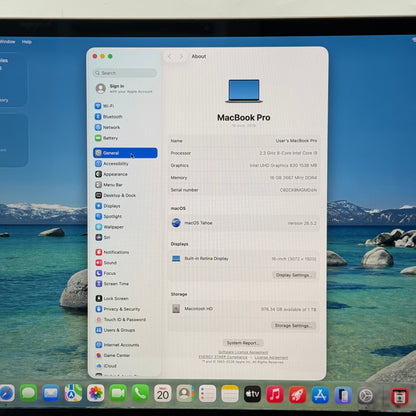Open Mail from the Dock

coord(51,393)
